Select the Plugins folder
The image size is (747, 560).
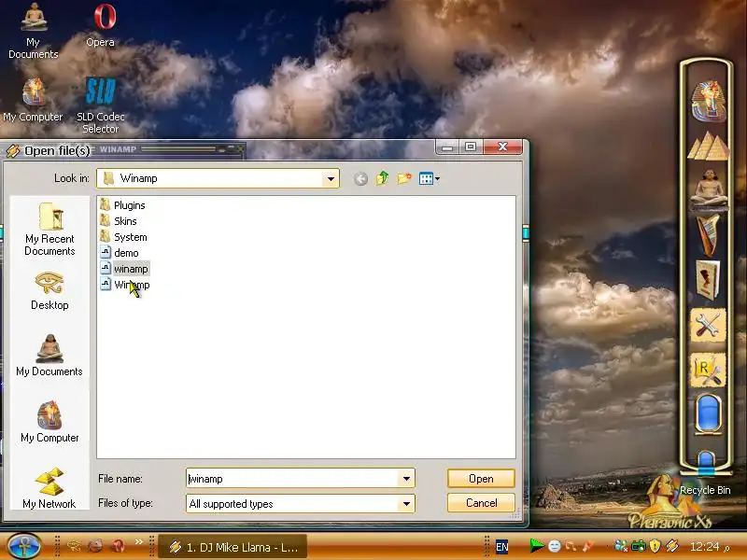[123, 205]
